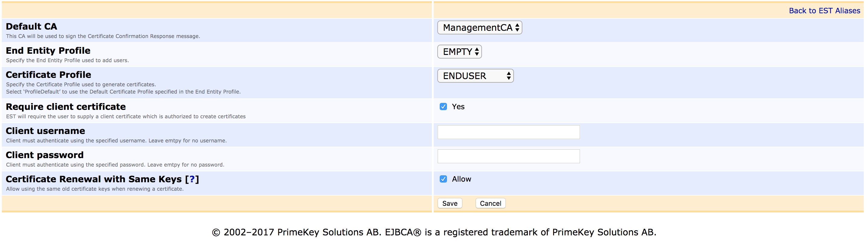Click the End Entity Profile heading
This screenshot has width=868, height=242.
tap(48, 51)
